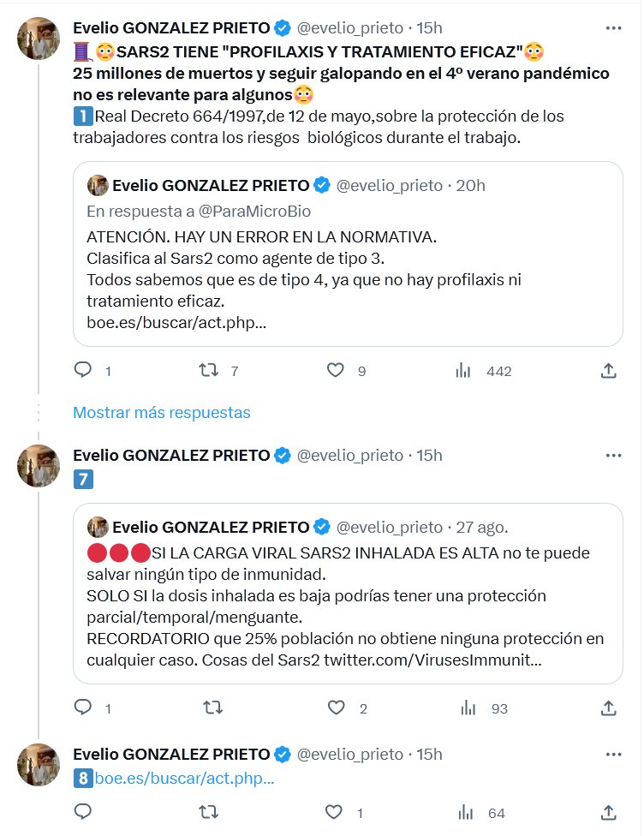Share the tweet numbered 7
The image size is (644, 836).
click(608, 708)
